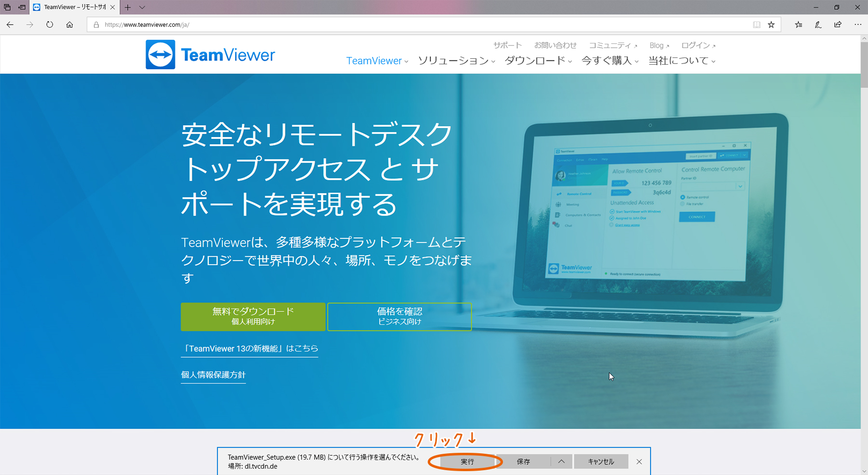
Task: Click 実行 to run the setup
Action: click(467, 461)
